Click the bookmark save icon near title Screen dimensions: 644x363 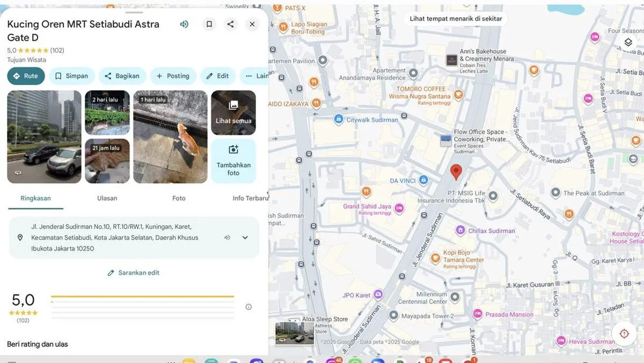pyautogui.click(x=209, y=24)
